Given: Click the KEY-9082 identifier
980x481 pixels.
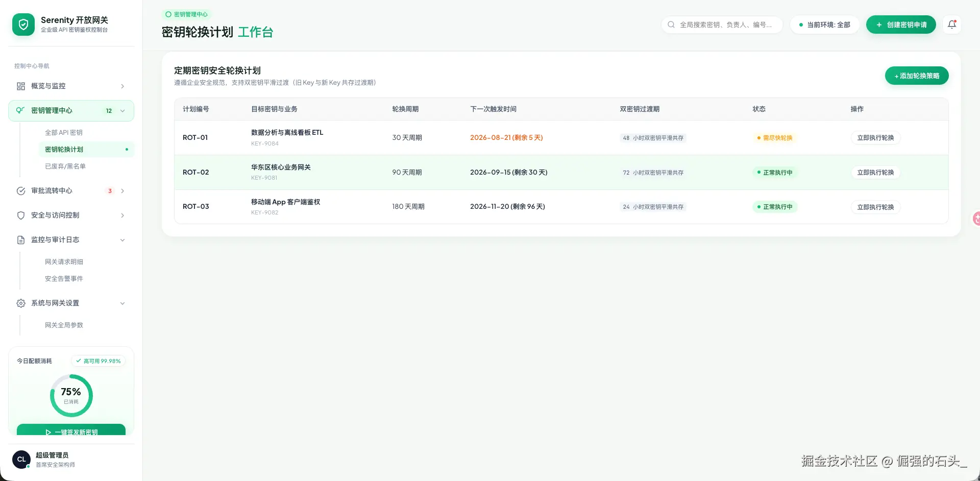Looking at the screenshot, I should 264,212.
